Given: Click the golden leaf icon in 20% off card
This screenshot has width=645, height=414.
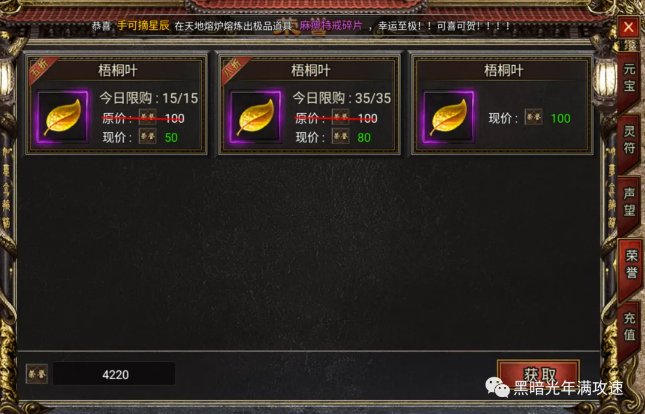Looking at the screenshot, I should tap(256, 117).
